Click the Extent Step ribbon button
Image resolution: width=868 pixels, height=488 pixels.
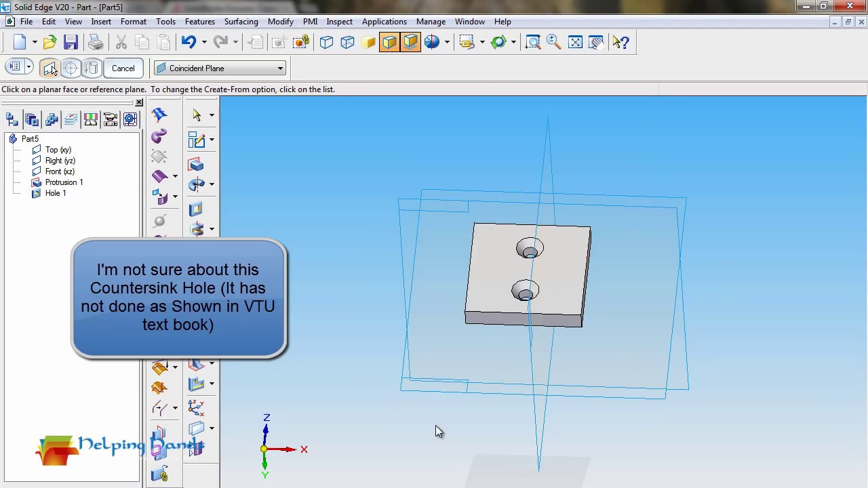(x=92, y=68)
